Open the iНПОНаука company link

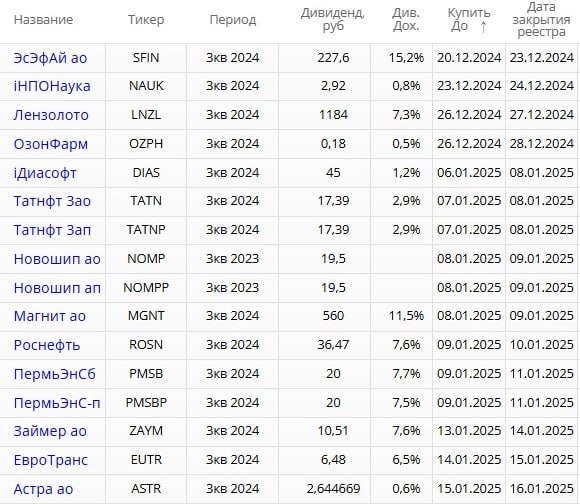pyautogui.click(x=52, y=86)
